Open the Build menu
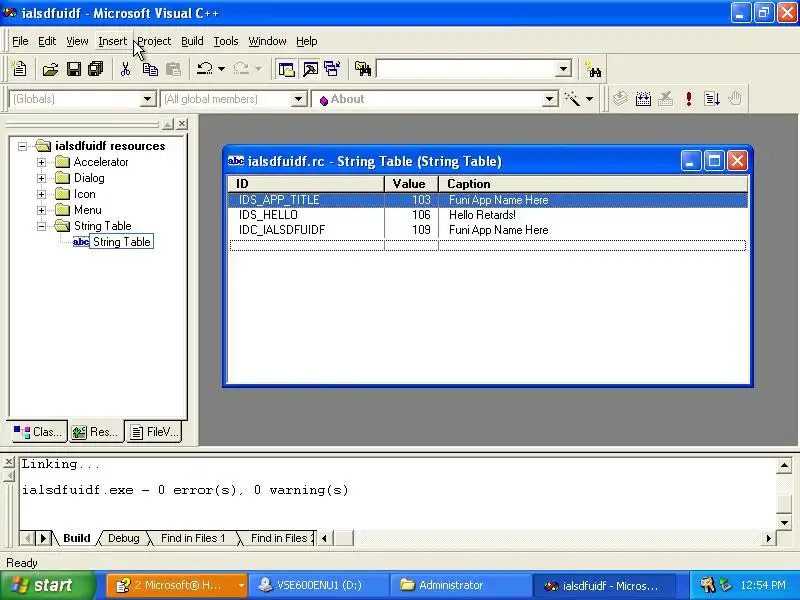 pyautogui.click(x=192, y=41)
